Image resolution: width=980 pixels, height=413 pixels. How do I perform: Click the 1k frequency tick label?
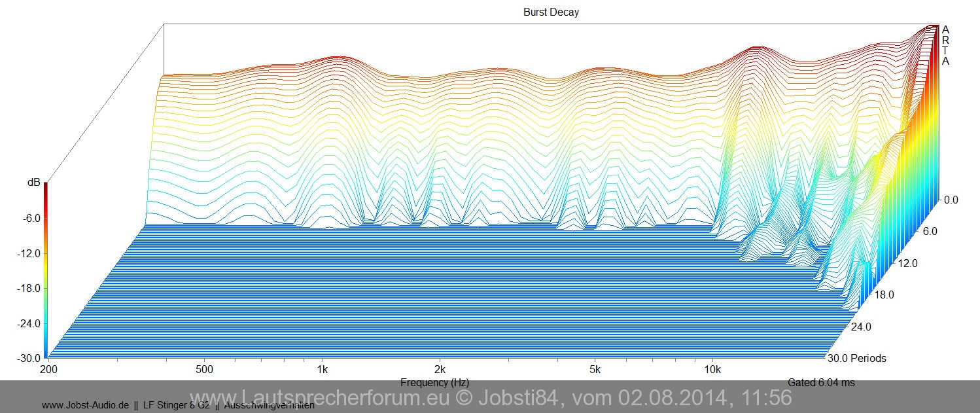click(322, 370)
